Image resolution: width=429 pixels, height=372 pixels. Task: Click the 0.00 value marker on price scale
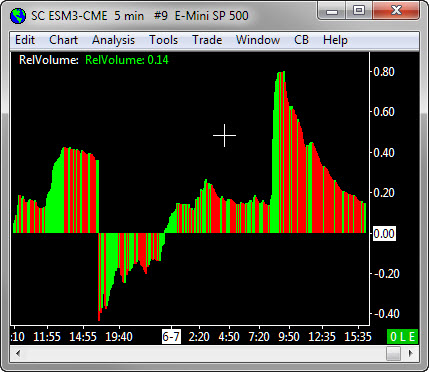pyautogui.click(x=384, y=233)
